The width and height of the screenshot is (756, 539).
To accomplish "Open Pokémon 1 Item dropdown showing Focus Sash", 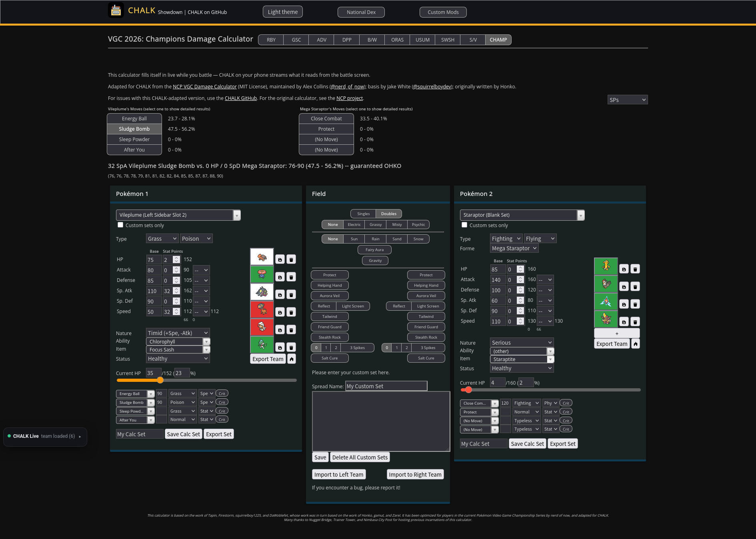I will [178, 350].
